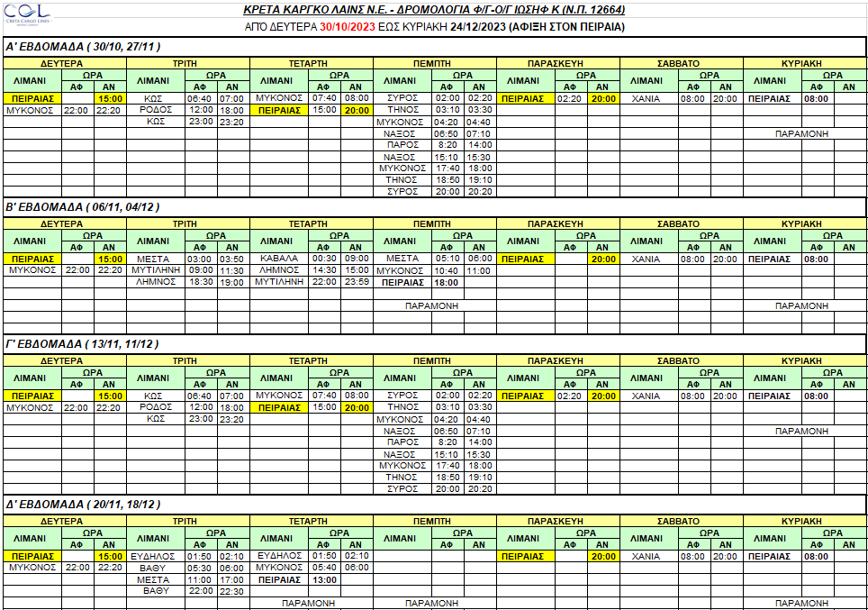Click 05:40 arrival for ΜΥΚΟΝΟΣ in Δ' week

(x=324, y=568)
